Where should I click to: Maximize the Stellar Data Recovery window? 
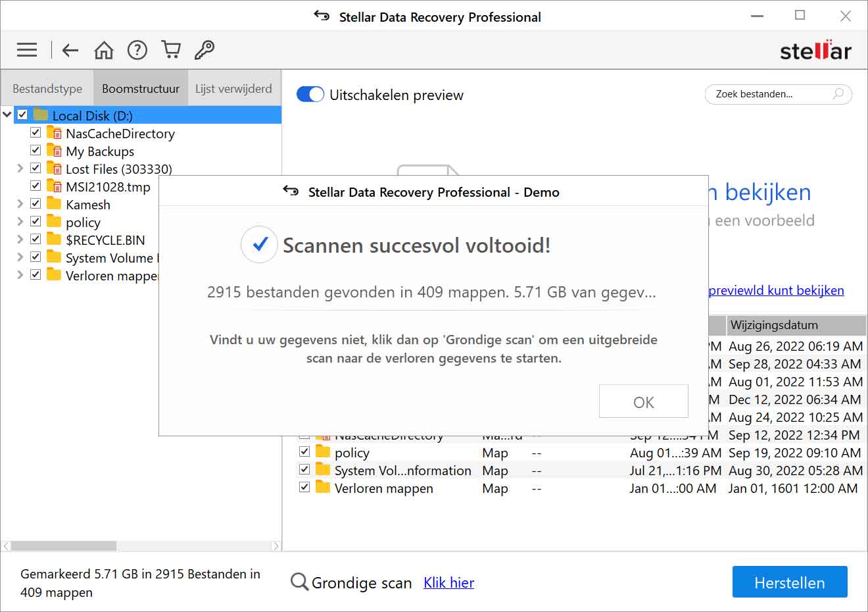[x=800, y=15]
